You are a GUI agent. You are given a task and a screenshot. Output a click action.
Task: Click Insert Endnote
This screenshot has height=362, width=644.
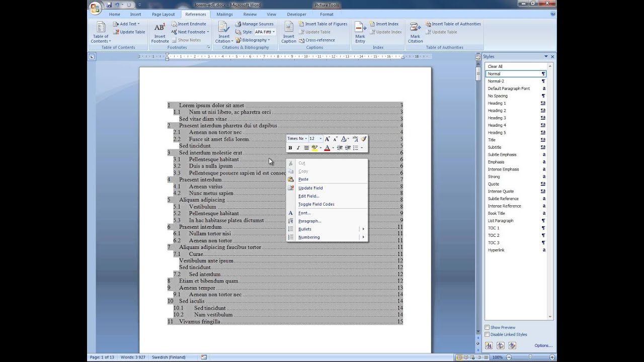(189, 24)
